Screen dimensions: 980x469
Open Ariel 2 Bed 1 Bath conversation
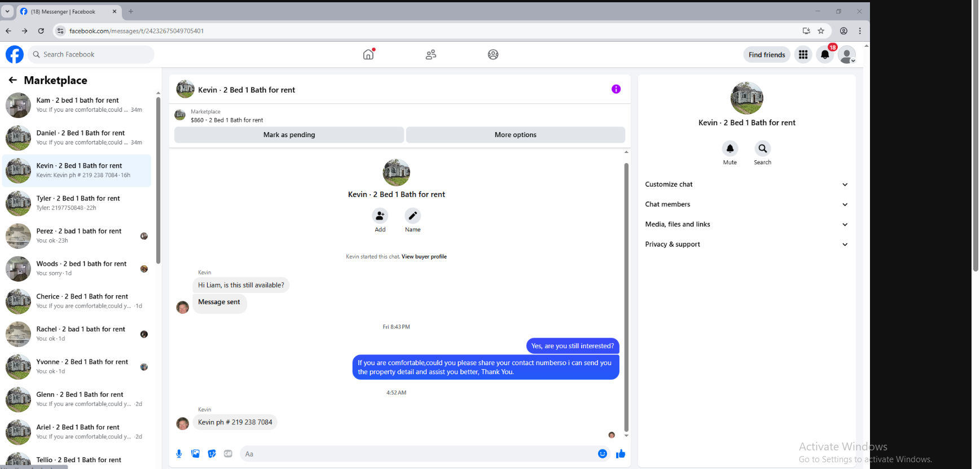[x=77, y=432]
